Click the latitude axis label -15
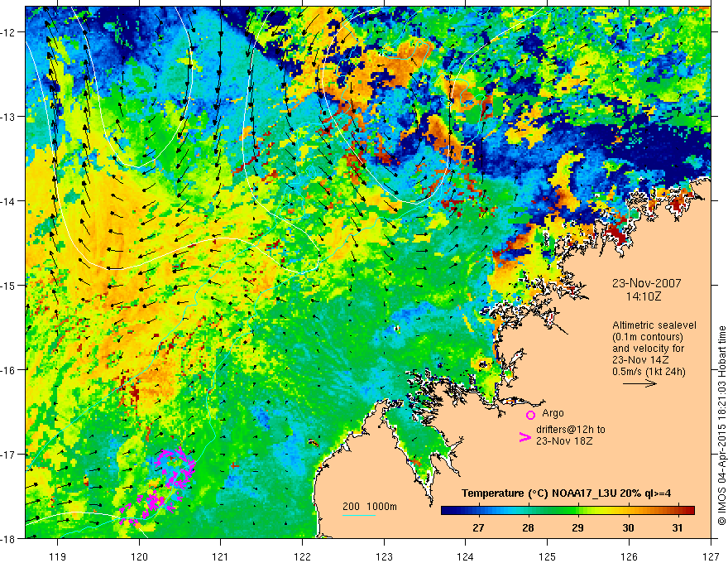Viewport: 728px width, 563px height. [x=9, y=285]
